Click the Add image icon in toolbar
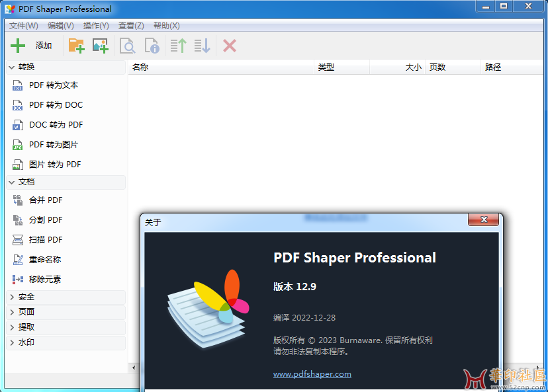 tap(101, 46)
